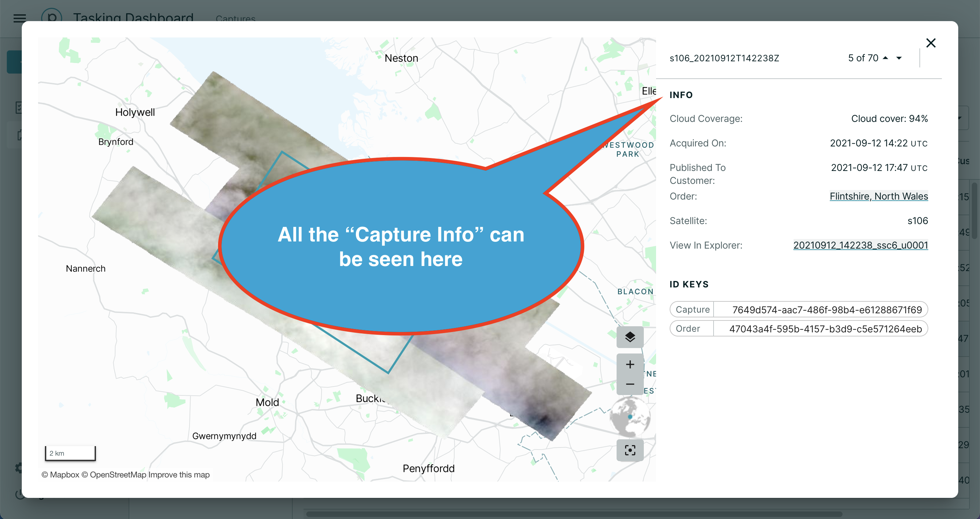Go to previous capture with up arrow
Viewport: 980px width, 519px height.
[x=885, y=58]
